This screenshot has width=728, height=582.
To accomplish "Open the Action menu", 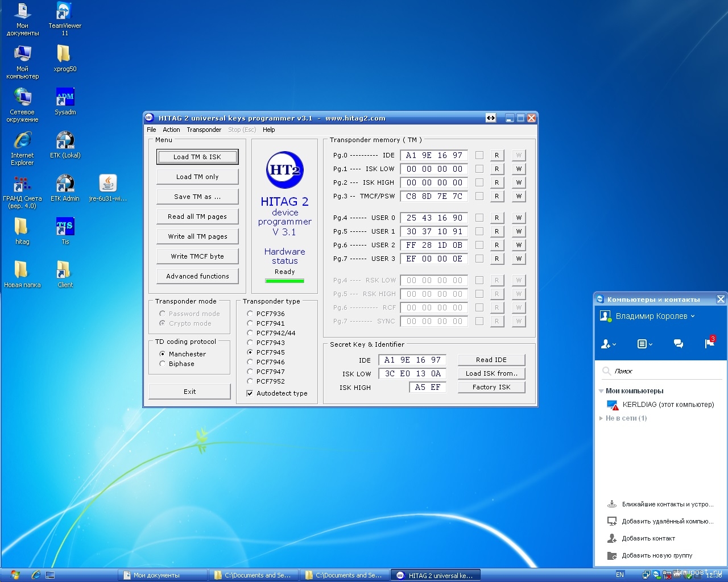I will pos(171,130).
